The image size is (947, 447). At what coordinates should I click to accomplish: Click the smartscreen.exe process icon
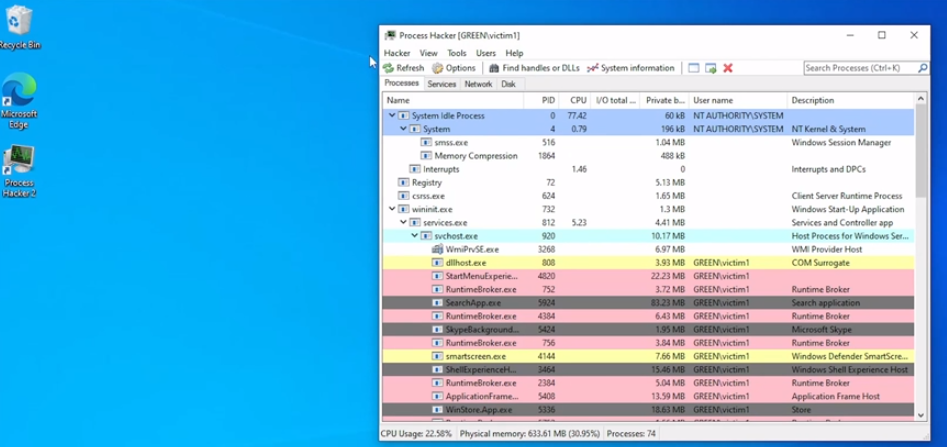437,356
